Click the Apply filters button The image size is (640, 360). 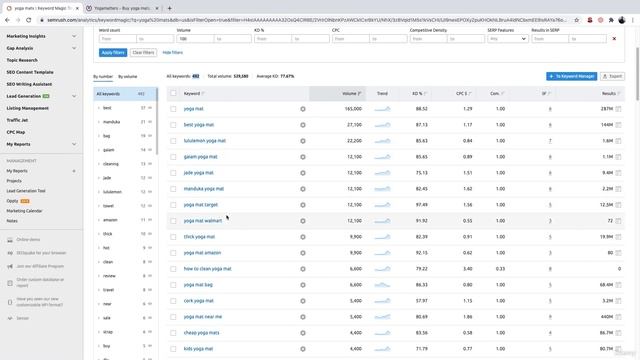[113, 53]
